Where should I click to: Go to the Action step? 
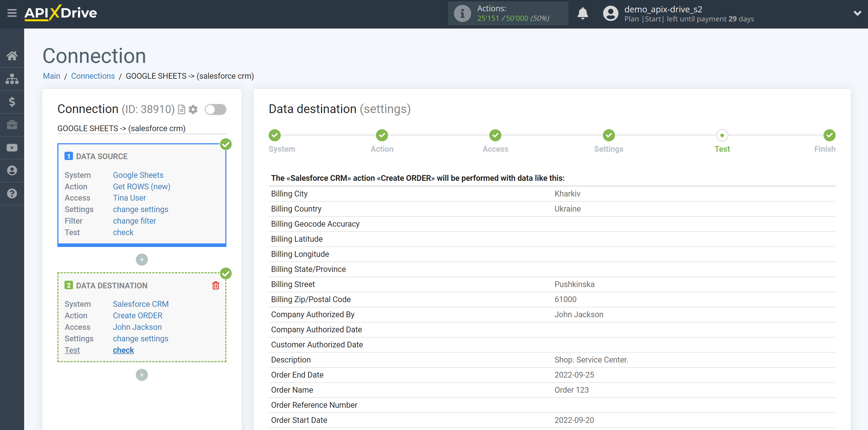(382, 136)
